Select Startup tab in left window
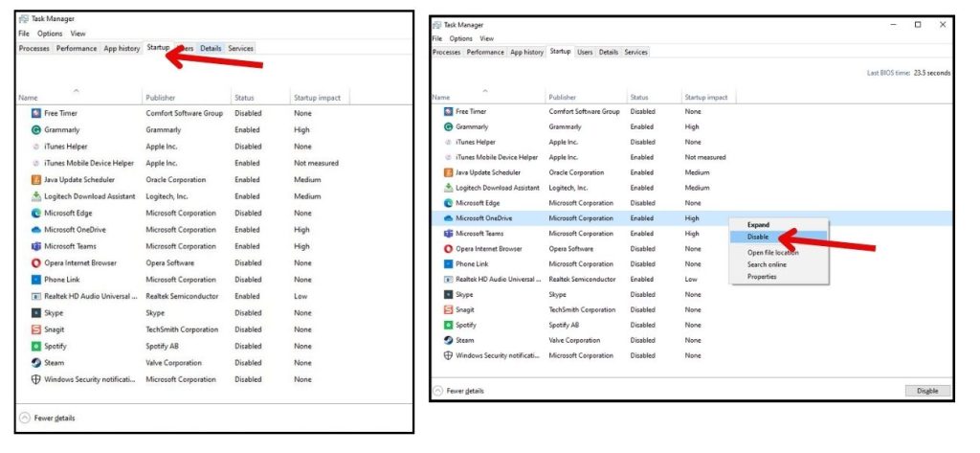Viewport: 980px width, 453px height. pyautogui.click(x=158, y=48)
